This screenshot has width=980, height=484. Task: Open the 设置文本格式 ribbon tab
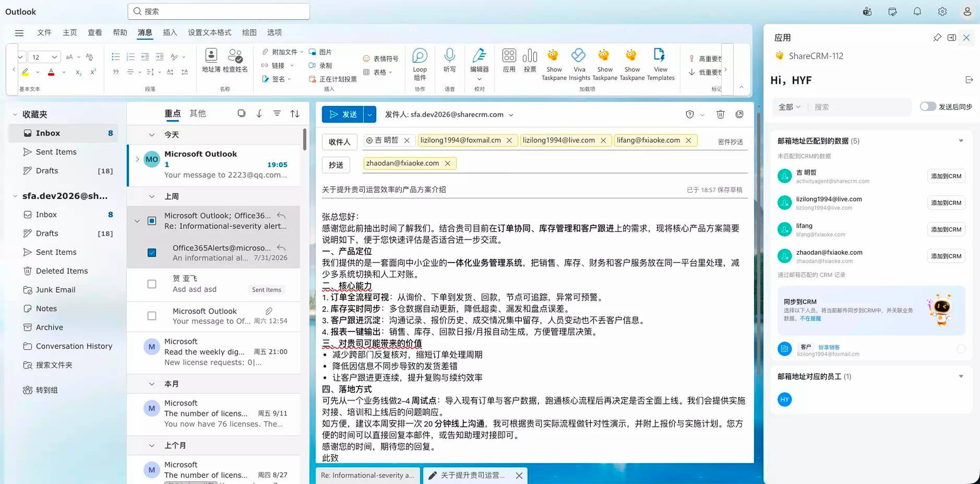click(x=209, y=32)
